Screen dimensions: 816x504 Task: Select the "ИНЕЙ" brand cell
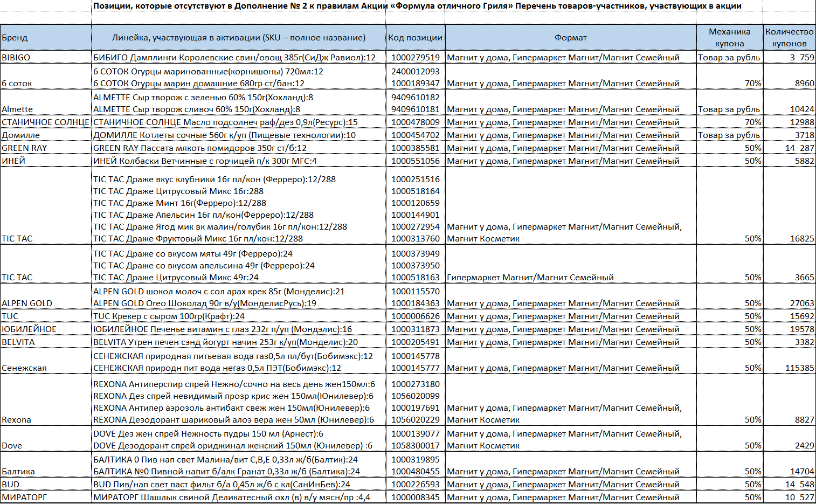pyautogui.click(x=46, y=161)
